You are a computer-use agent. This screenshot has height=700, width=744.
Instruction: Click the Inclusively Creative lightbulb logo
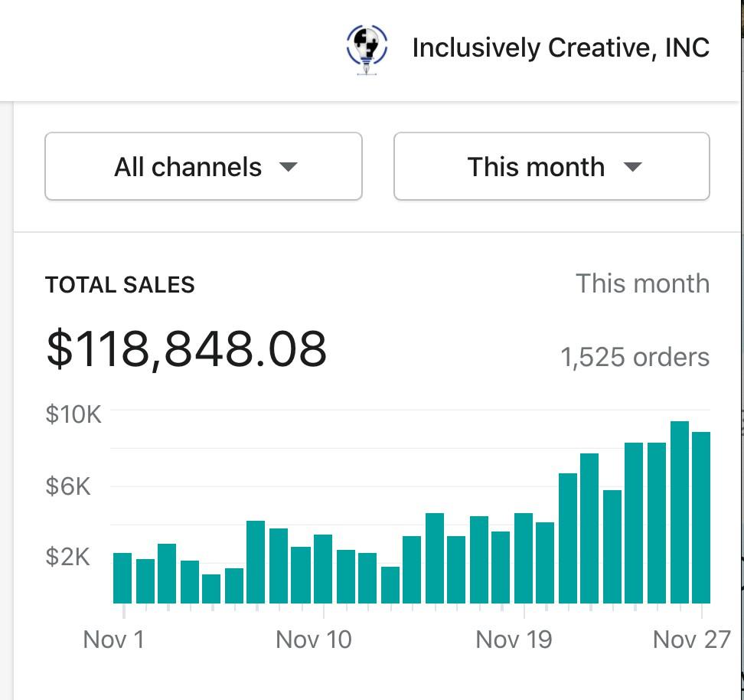pyautogui.click(x=367, y=48)
